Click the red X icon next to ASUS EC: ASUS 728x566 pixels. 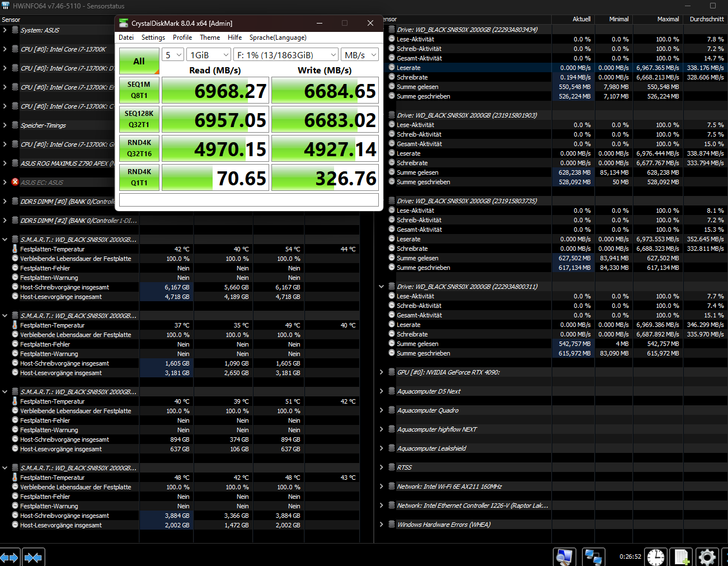(x=15, y=182)
